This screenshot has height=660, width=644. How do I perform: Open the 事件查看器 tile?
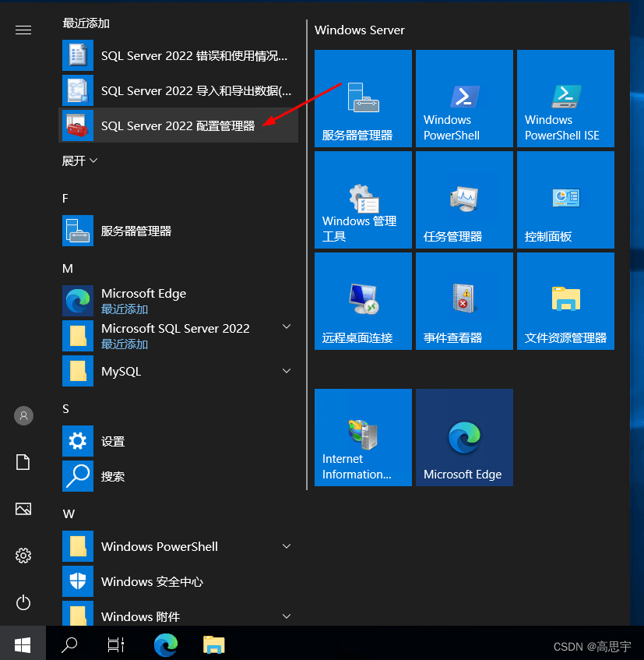(464, 302)
